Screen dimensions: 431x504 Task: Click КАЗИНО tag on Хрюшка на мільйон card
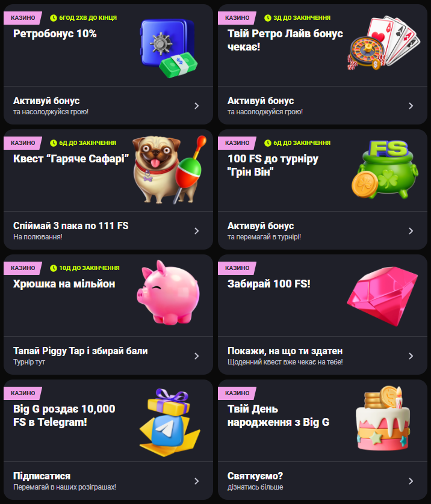23,268
